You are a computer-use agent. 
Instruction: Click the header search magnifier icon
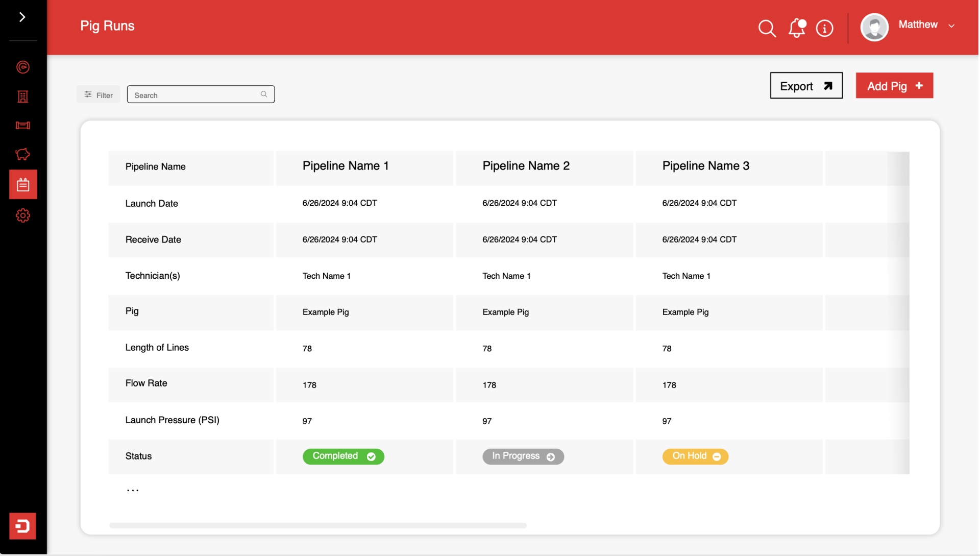coord(767,28)
